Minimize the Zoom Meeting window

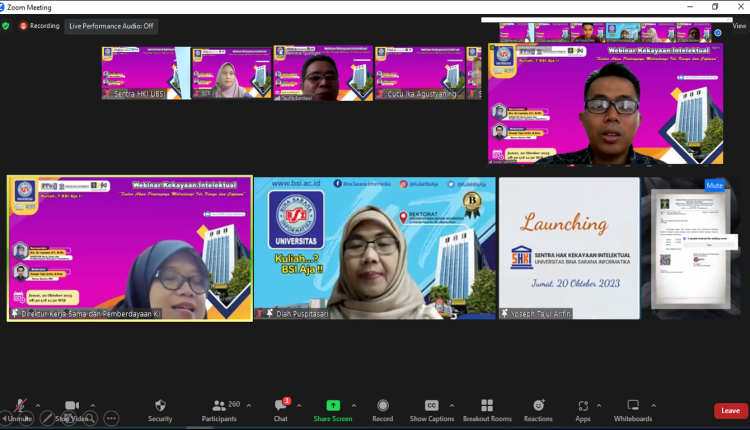(x=690, y=7)
